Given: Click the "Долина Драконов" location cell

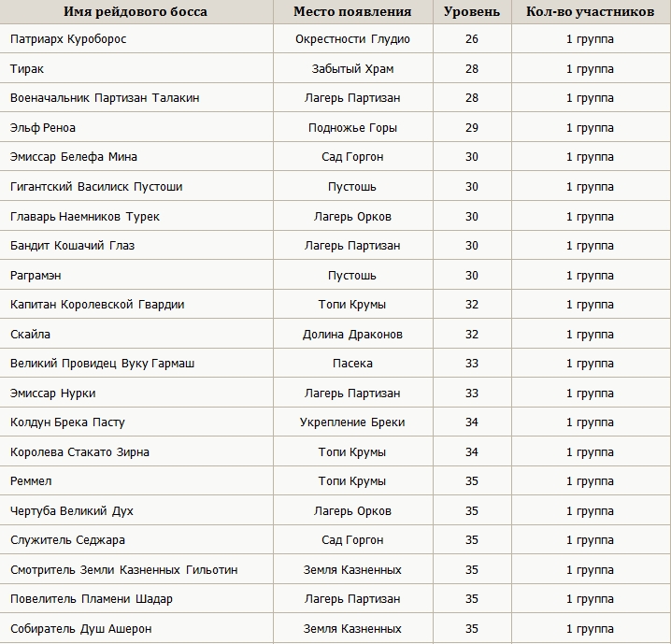Looking at the screenshot, I should pyautogui.click(x=352, y=335).
